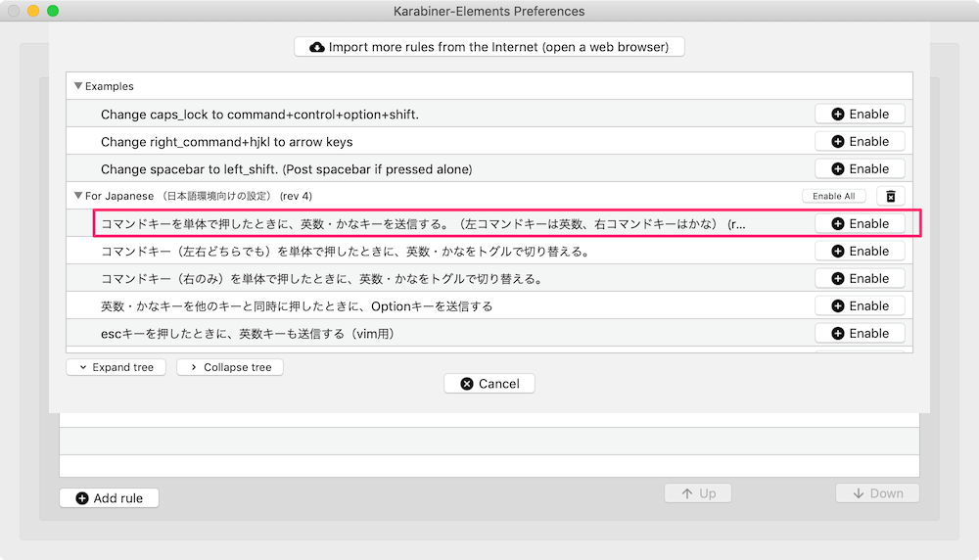Select the text 'Change right_command+hjkl to arrow keys'
This screenshot has height=560, width=979.
pos(227,142)
